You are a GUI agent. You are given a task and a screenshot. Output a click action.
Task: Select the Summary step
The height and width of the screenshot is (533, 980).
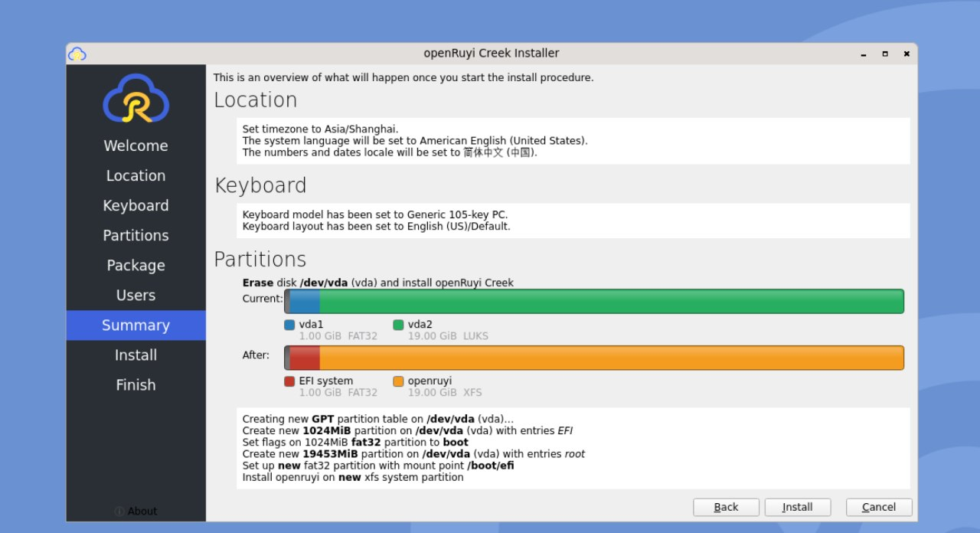[x=136, y=325]
